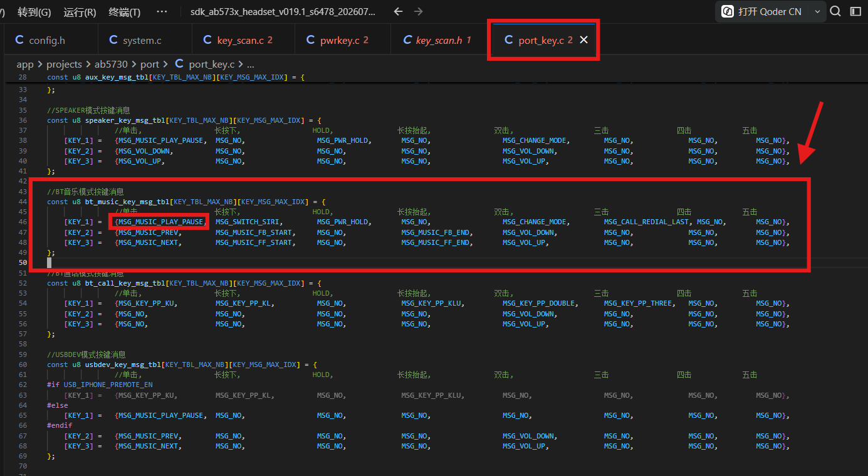868x476 pixels.
Task: Open the 终端(T) menu
Action: [x=125, y=12]
